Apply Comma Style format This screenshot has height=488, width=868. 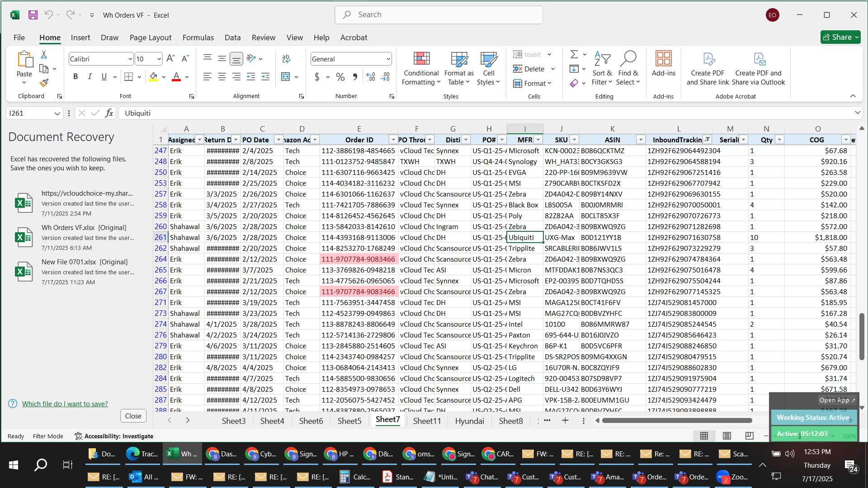point(355,77)
